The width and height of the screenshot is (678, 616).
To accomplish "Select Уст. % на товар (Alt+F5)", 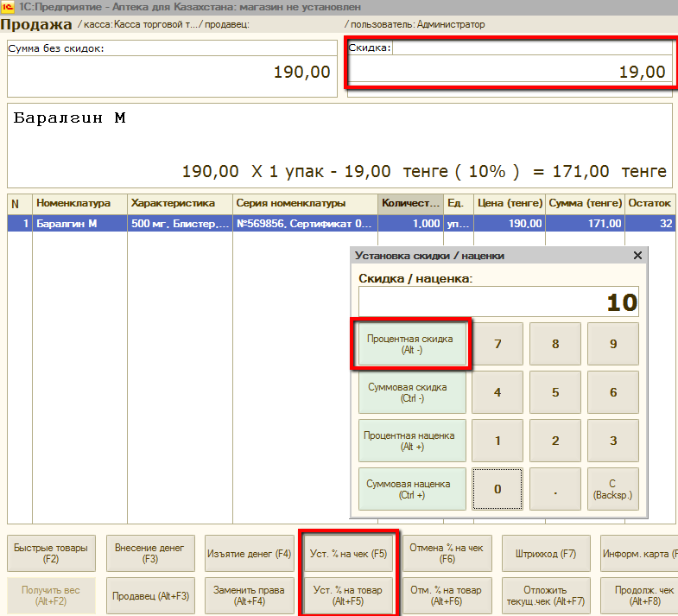I will (348, 595).
